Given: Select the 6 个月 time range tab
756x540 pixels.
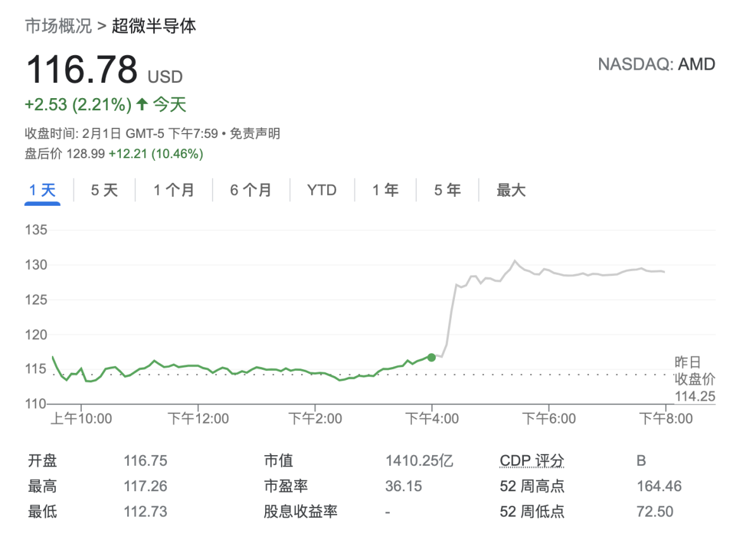Looking at the screenshot, I should tap(251, 190).
